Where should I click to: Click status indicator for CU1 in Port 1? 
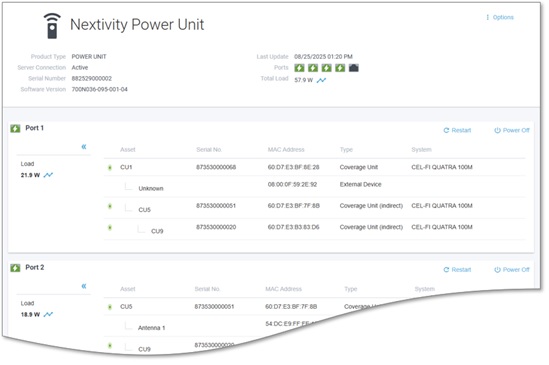[x=110, y=167]
